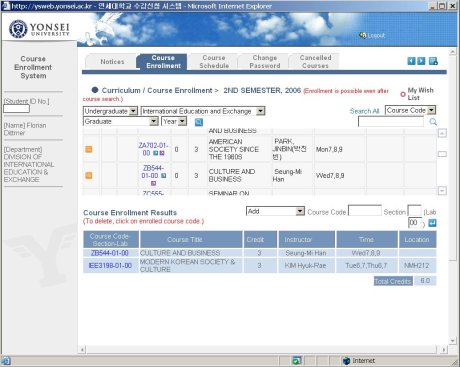
Task: Click course list scroll up arrow
Action: pyautogui.click(x=442, y=133)
